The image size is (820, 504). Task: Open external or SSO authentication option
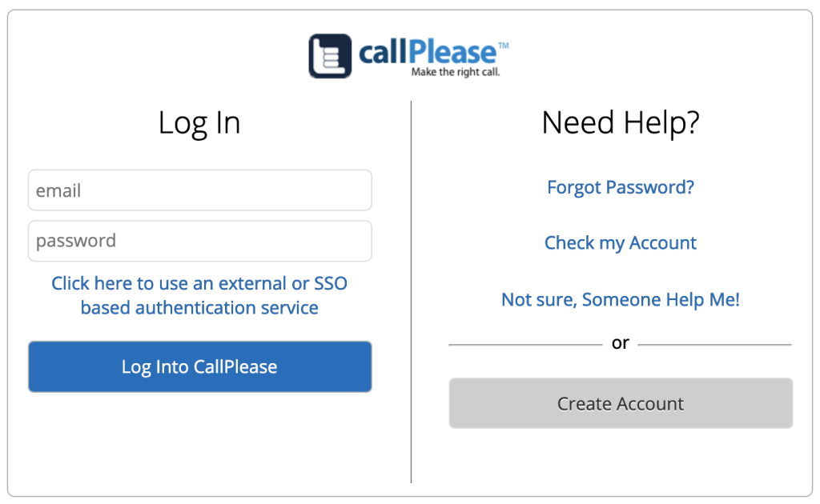199,295
